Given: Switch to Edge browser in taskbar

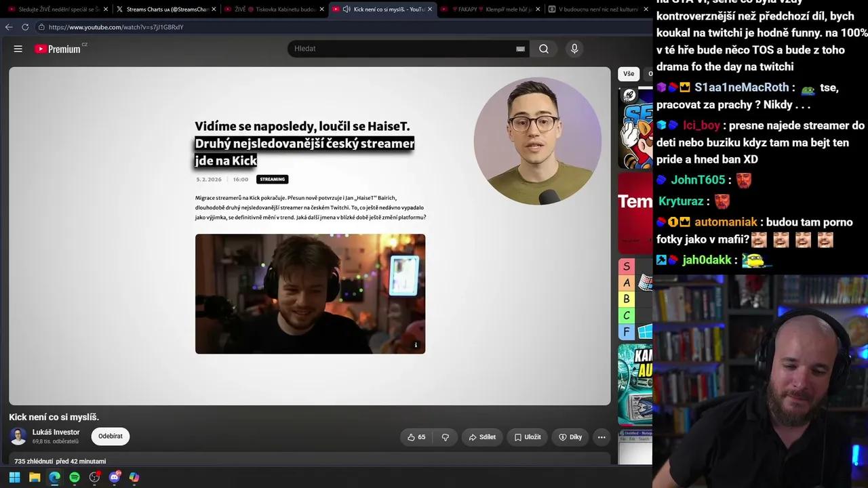Looking at the screenshot, I should 54,477.
